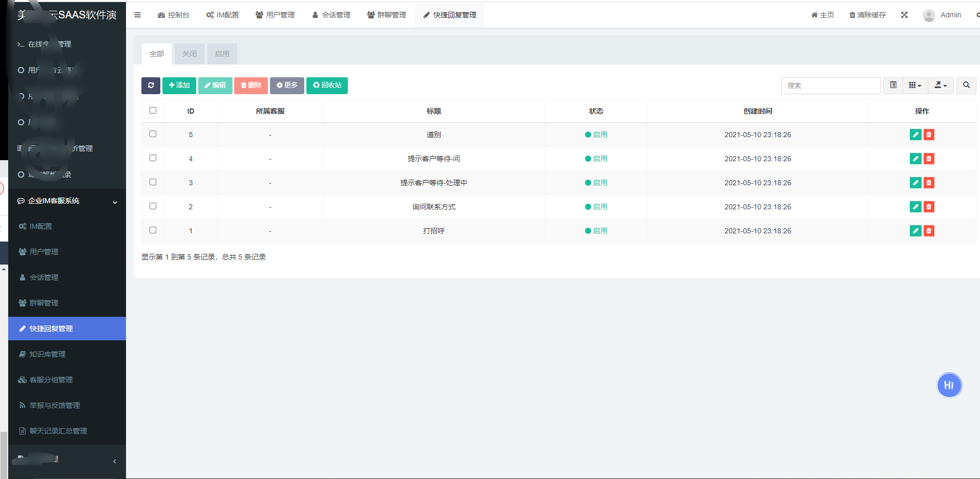Open the columns visibility dropdown
Screen dimensions: 980x479
tap(915, 85)
